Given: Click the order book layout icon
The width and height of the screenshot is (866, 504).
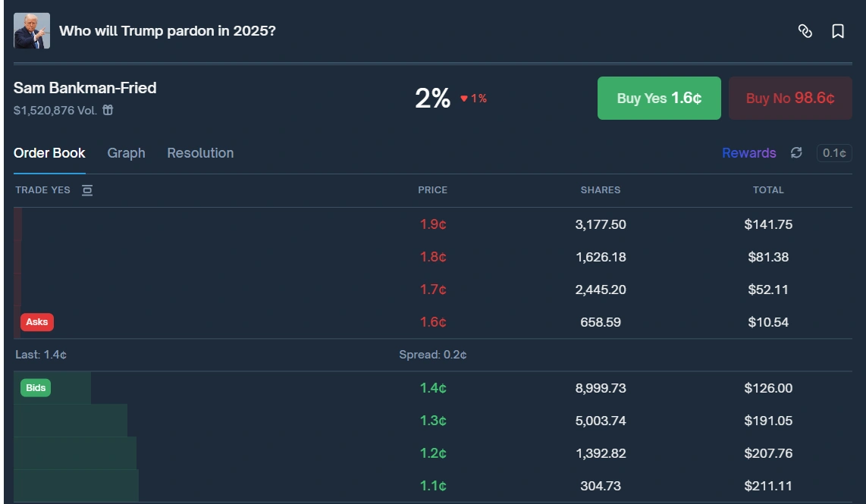Looking at the screenshot, I should 87,190.
